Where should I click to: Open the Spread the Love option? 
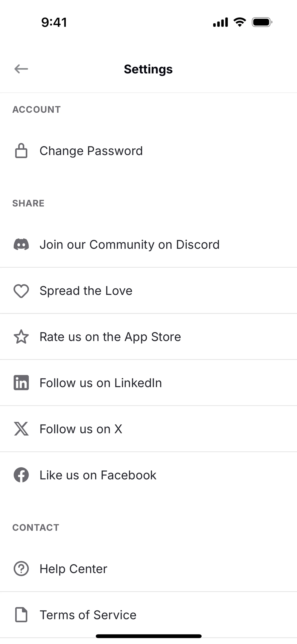(x=86, y=291)
